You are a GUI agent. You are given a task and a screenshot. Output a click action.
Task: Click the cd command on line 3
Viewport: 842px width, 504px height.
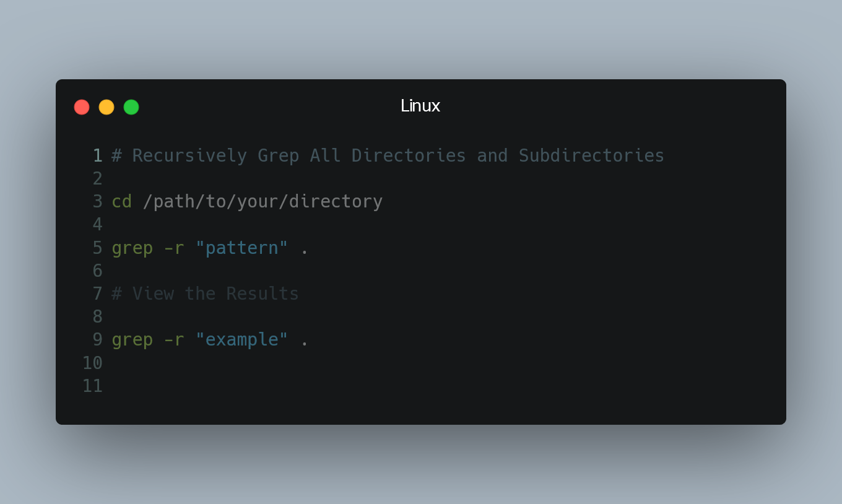click(121, 201)
